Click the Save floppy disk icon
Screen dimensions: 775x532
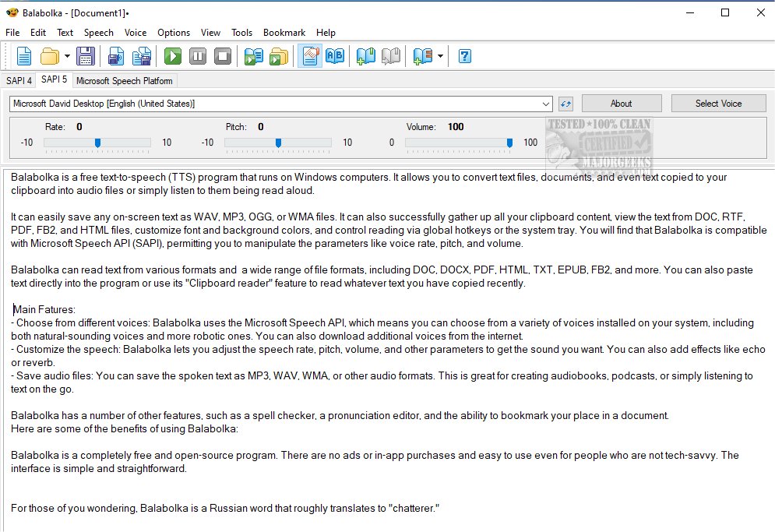pos(86,56)
